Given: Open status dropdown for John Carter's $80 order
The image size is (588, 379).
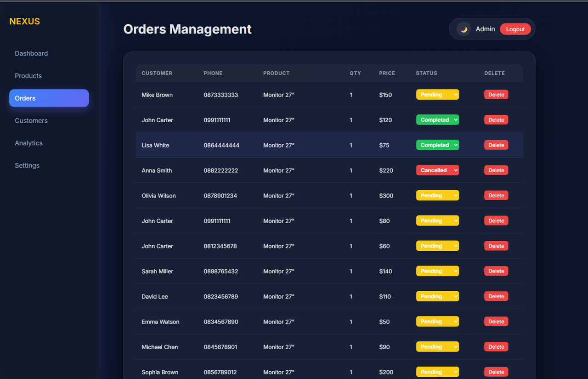Looking at the screenshot, I should pos(437,221).
